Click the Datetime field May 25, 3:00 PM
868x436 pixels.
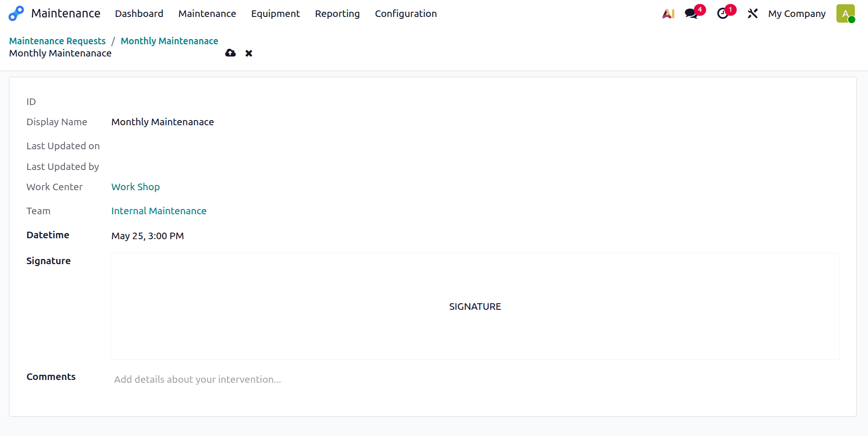[x=147, y=236]
